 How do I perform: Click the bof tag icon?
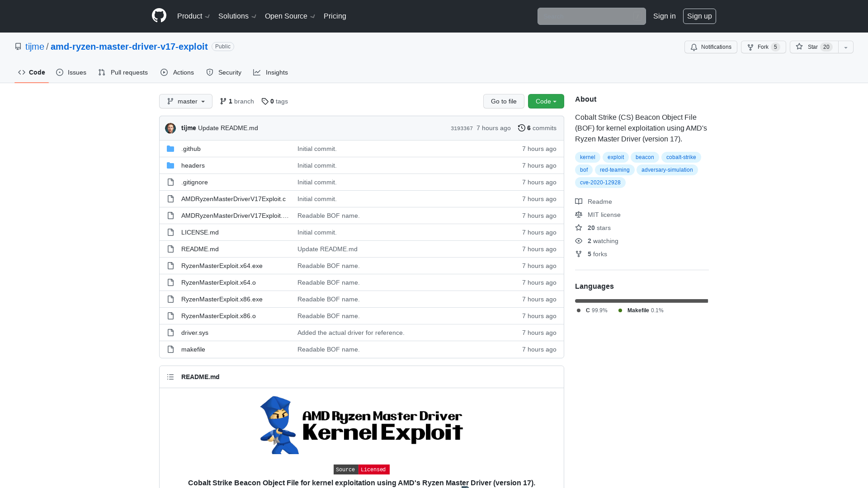click(584, 170)
